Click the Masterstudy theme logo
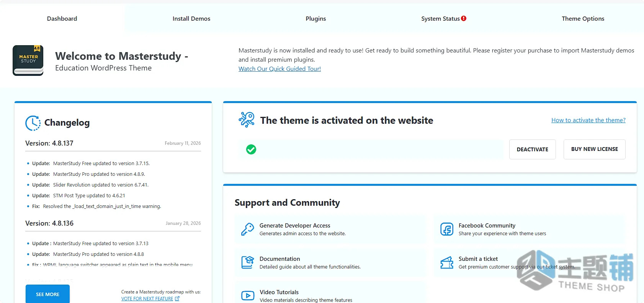 coord(28,61)
